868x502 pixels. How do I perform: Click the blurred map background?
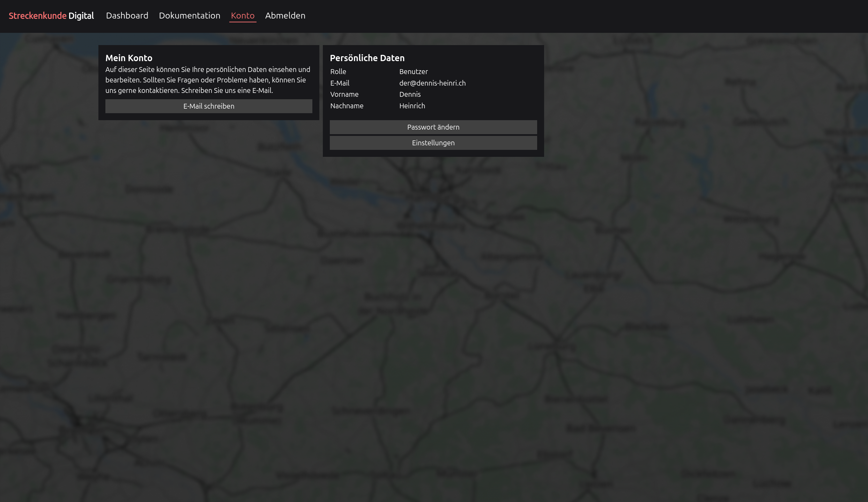(433, 314)
